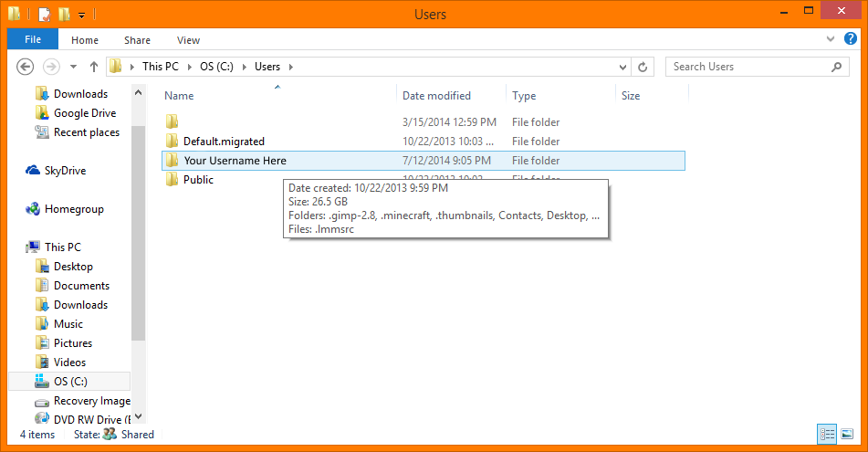Viewport: 868px width, 452px height.
Task: Click the Shared state icon in status bar
Action: coord(110,435)
